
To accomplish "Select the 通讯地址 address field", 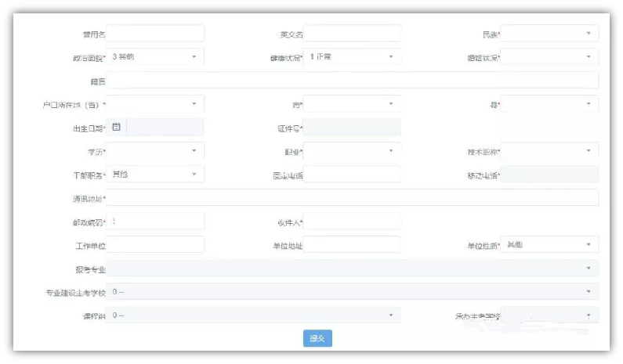I will tap(352, 197).
